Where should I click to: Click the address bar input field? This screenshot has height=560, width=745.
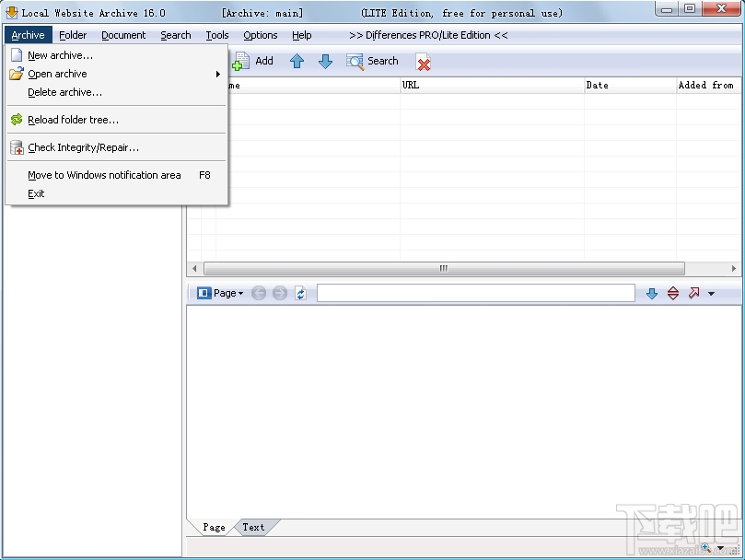[476, 293]
